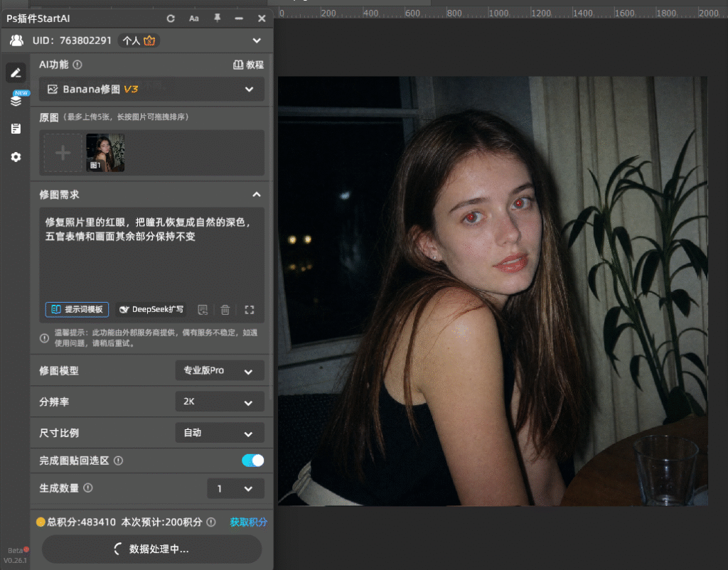This screenshot has width=728, height=570.
Task: Click the DeepSeek扩写 button
Action: [x=151, y=310]
